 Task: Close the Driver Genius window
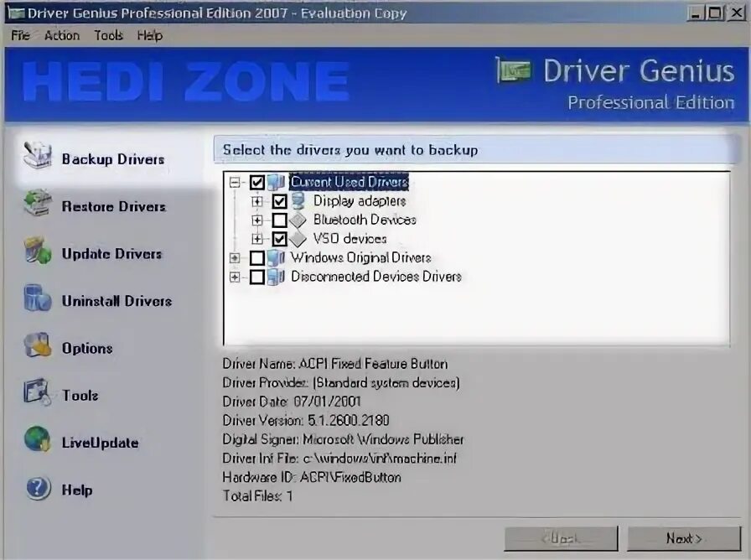[736, 13]
